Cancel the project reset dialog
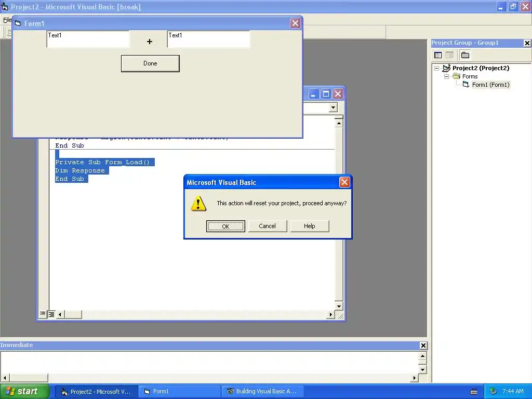This screenshot has width=532, height=399. click(268, 227)
